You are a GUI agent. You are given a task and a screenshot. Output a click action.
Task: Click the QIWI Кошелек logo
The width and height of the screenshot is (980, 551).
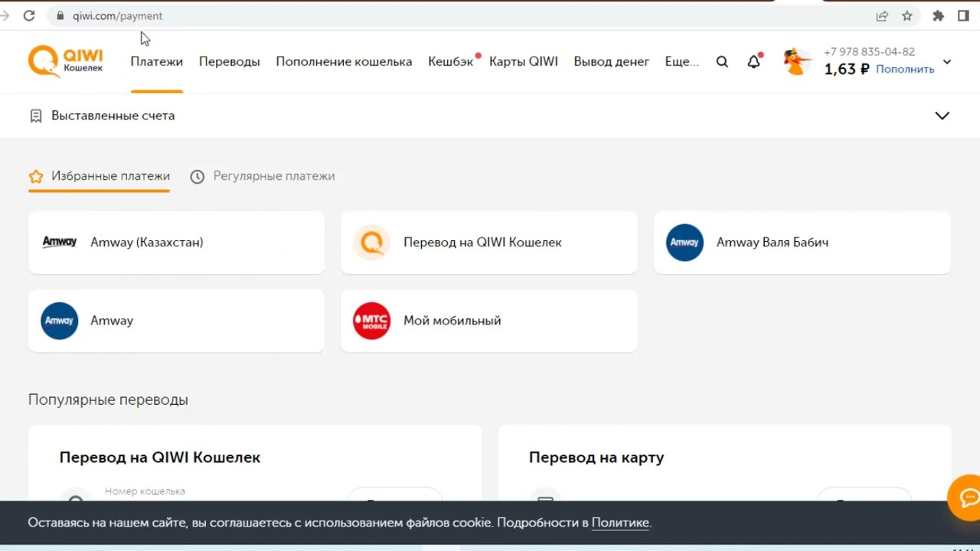point(65,61)
